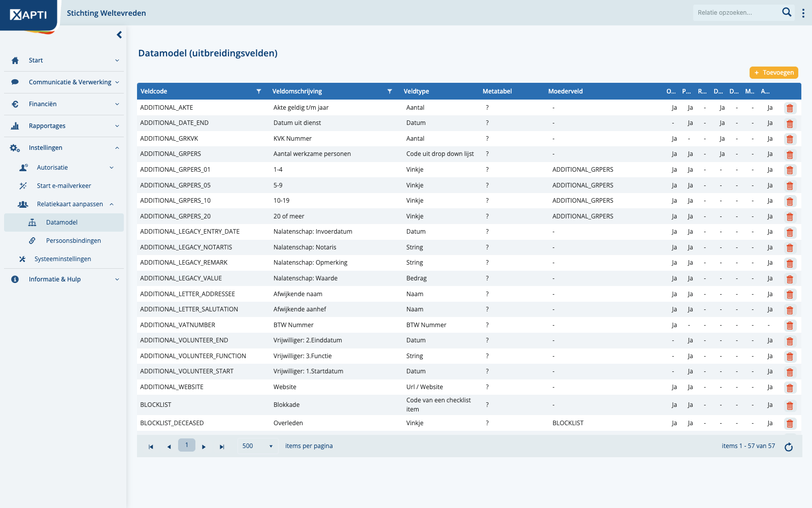Open the three-dot options menu
This screenshot has height=508, width=812.
(803, 13)
